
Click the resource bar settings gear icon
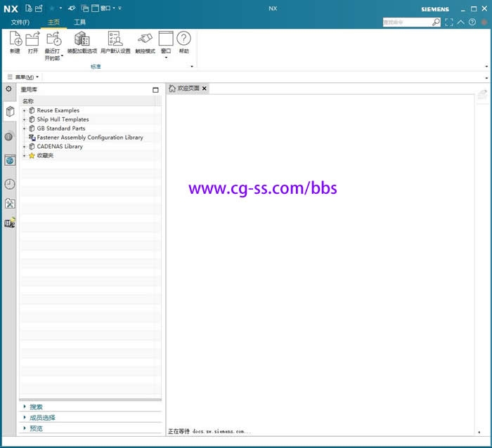[x=8, y=89]
